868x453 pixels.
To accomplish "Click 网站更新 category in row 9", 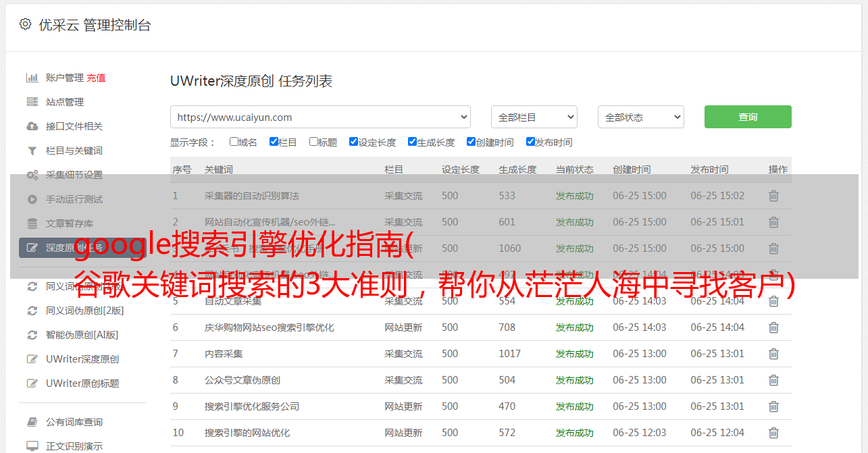I will [x=403, y=406].
